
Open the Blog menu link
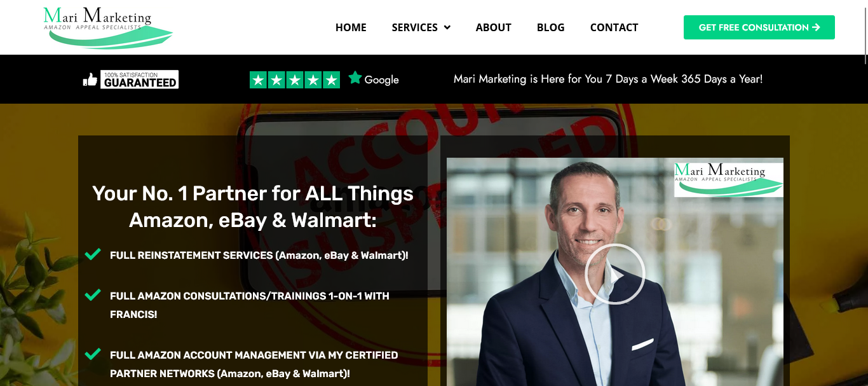coord(551,27)
